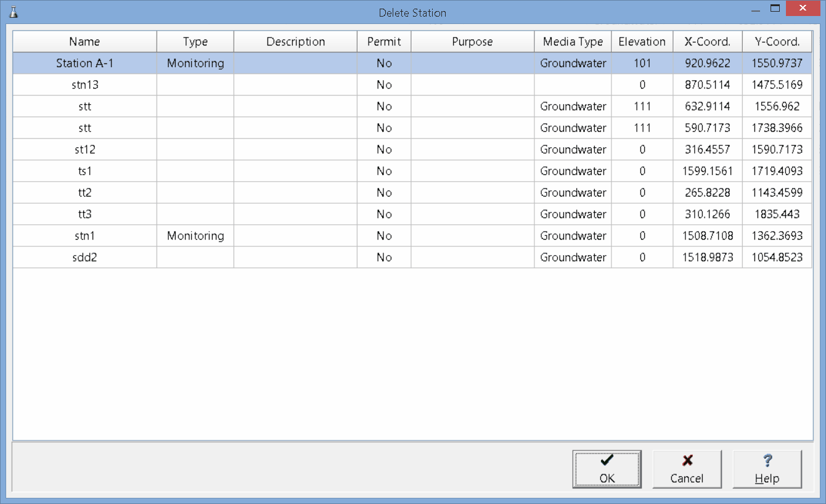Click elevation value 101

(x=642, y=63)
